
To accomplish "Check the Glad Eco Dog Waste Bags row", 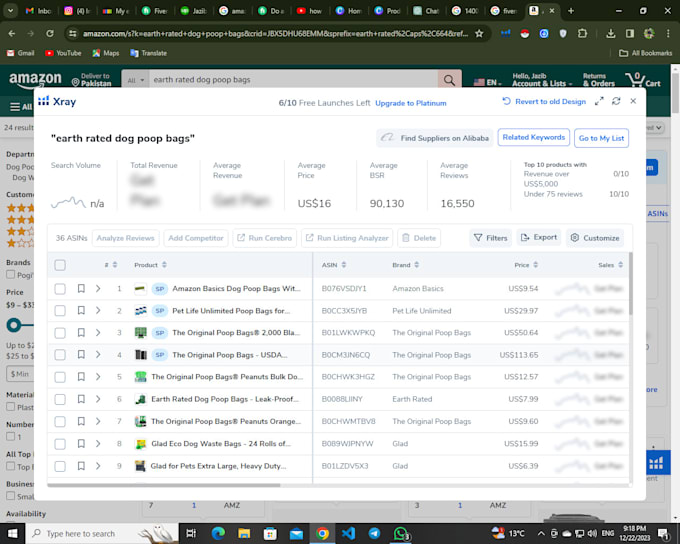I will [60, 443].
